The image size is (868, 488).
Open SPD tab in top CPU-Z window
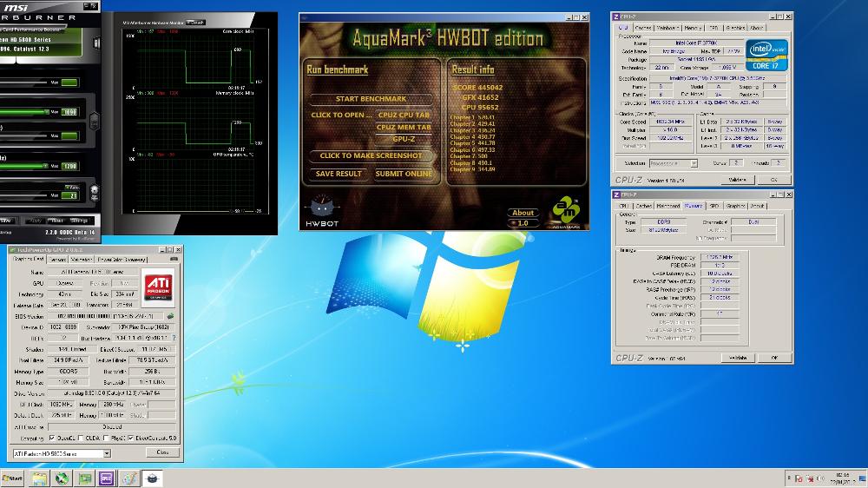[713, 27]
